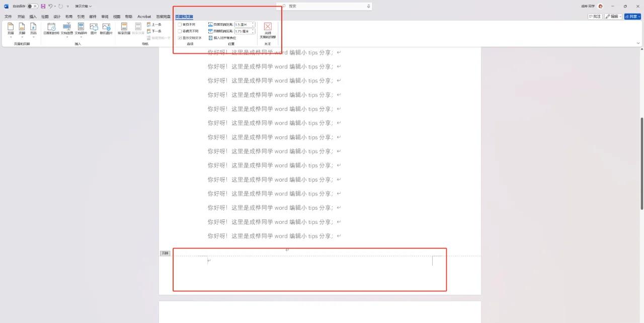Click the Save icon in quick access toolbar
The width and height of the screenshot is (644, 323).
point(44,6)
